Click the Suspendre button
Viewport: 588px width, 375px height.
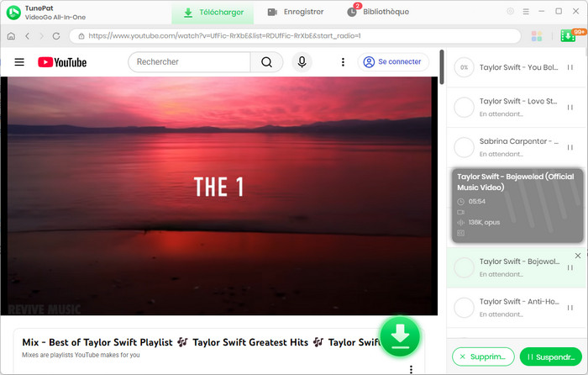(551, 357)
